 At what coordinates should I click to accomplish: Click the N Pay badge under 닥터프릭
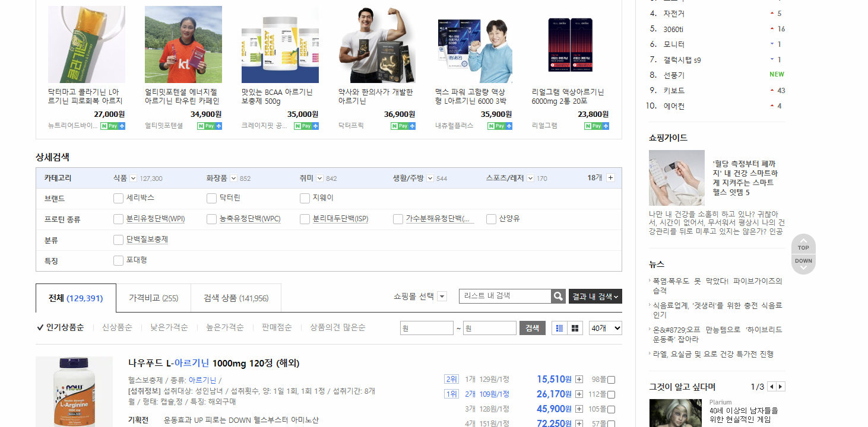tap(403, 126)
